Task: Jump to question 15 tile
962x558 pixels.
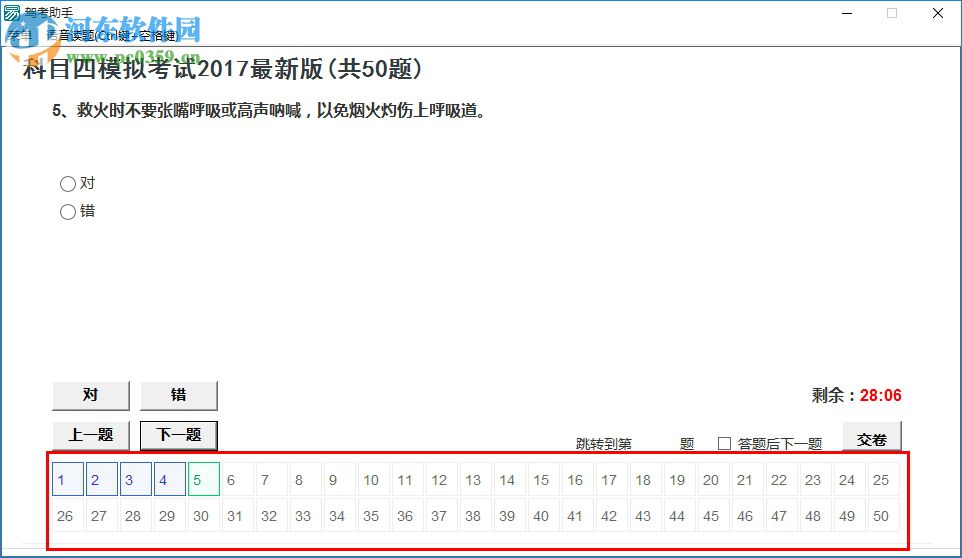Action: (x=544, y=480)
